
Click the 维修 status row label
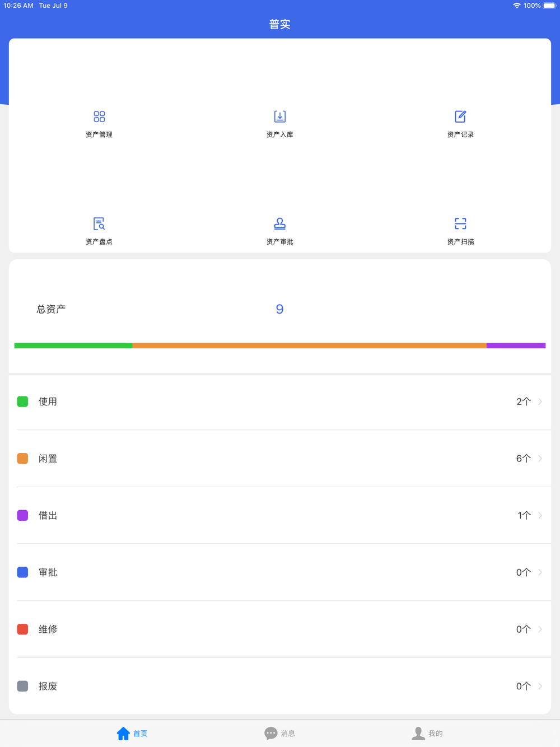point(48,629)
